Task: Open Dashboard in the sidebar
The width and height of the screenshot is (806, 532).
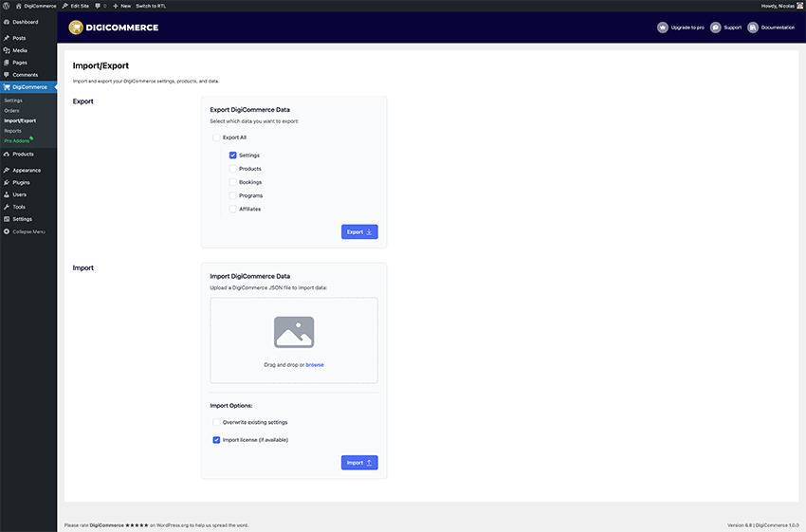Action: (x=26, y=22)
